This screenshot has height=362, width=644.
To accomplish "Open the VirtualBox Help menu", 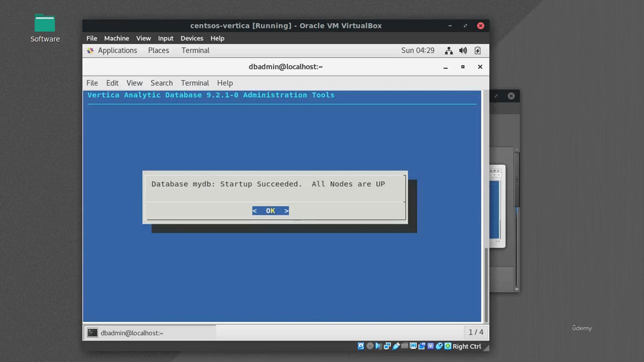I will pyautogui.click(x=217, y=38).
